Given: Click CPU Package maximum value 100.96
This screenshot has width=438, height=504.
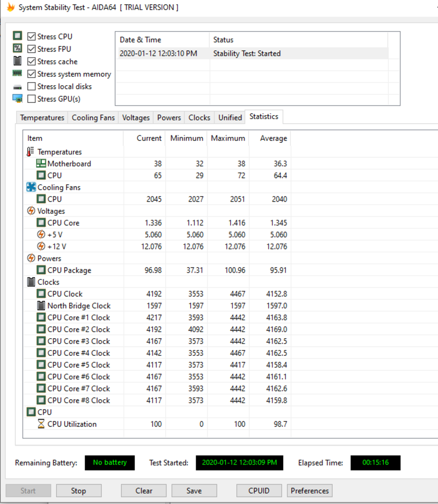Looking at the screenshot, I should (x=235, y=270).
